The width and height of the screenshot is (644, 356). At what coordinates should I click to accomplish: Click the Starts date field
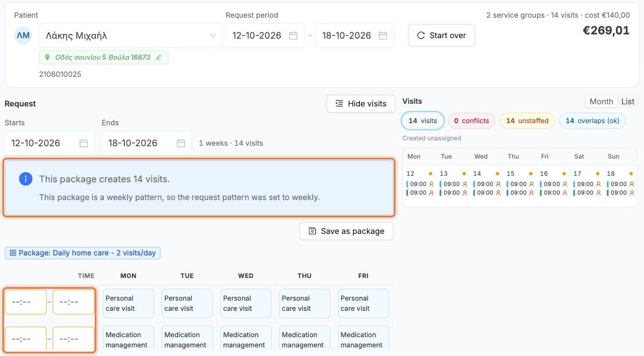pos(49,143)
